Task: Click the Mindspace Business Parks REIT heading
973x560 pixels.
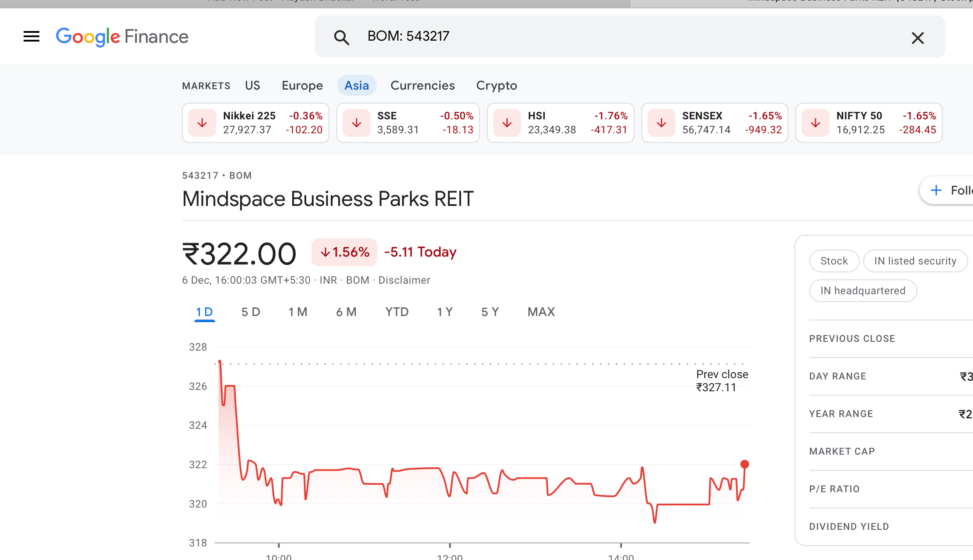Action: coord(328,199)
